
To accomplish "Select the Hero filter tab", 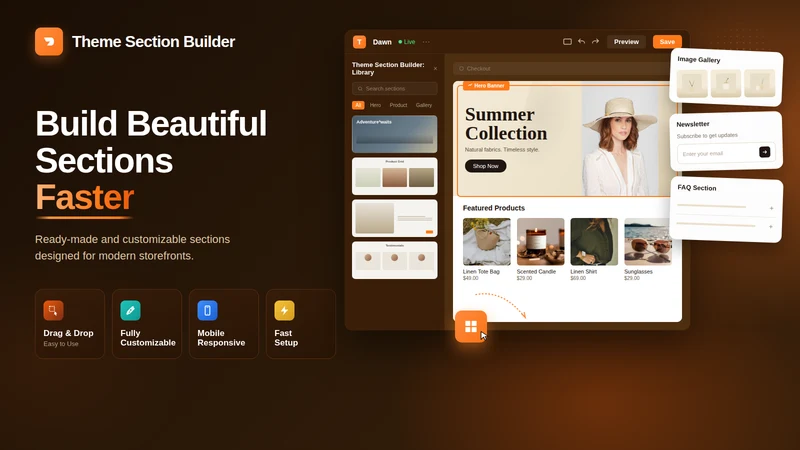I will point(375,105).
